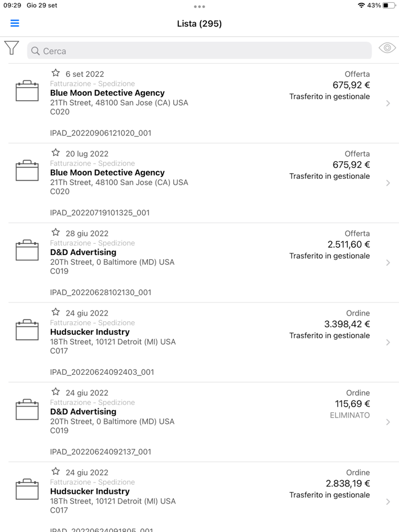Screen dimensions: 399x532
Task: Tap the Cerca search field
Action: (199, 51)
